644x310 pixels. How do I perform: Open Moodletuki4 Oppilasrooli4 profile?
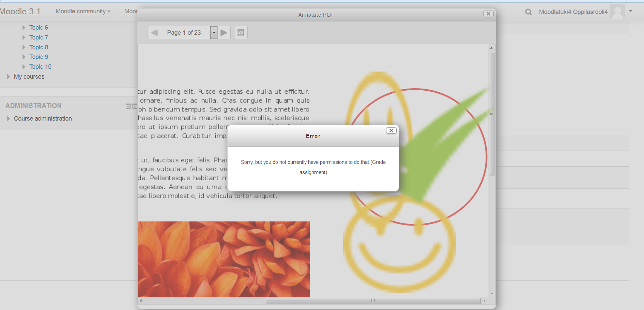coord(573,12)
